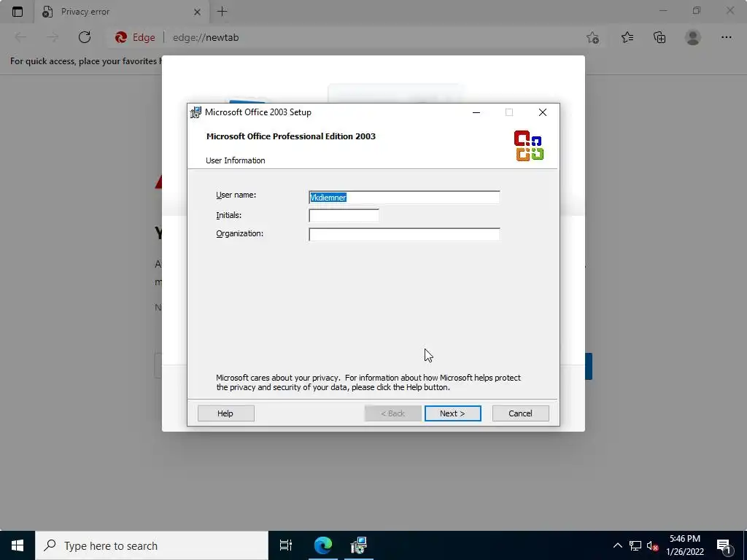Close the Microsoft Office 2003 Setup window
The width and height of the screenshot is (747, 560).
coord(542,112)
